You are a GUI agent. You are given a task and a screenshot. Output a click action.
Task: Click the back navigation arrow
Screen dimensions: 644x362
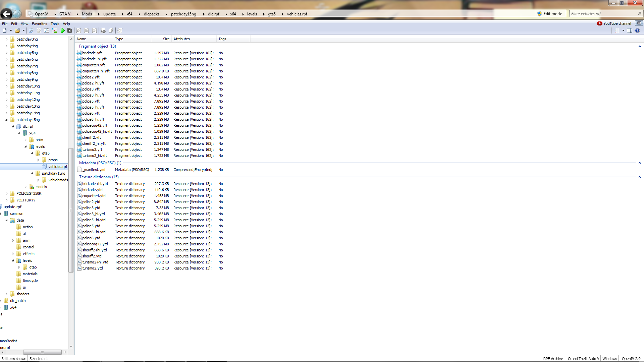[x=6, y=14]
